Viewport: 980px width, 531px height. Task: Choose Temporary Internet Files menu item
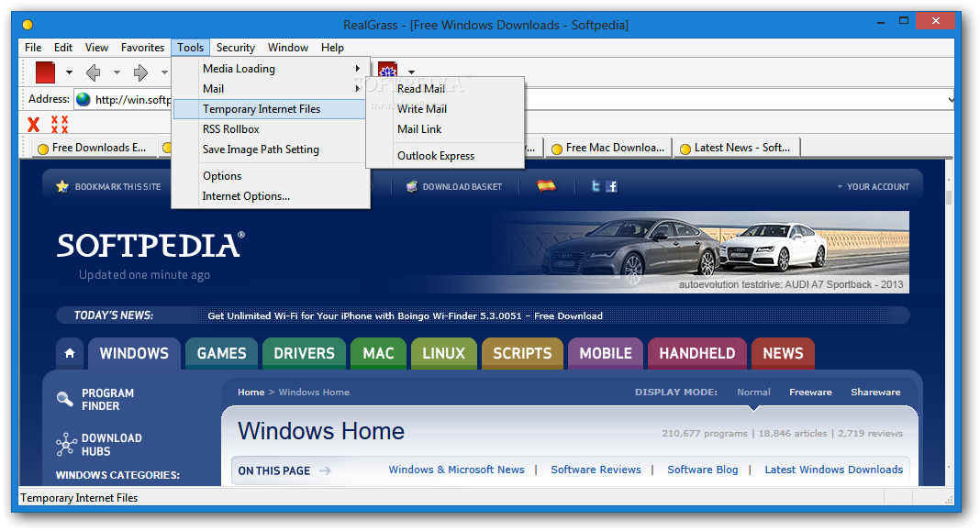point(271,109)
